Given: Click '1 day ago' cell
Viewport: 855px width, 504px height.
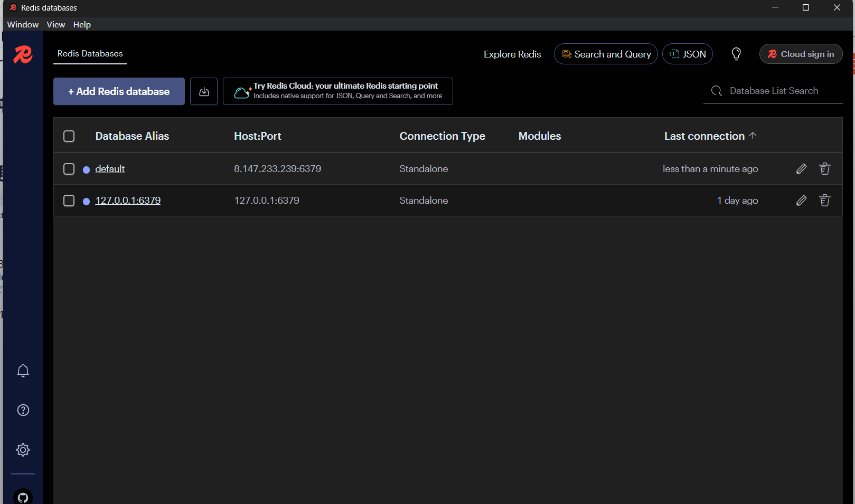Looking at the screenshot, I should [737, 201].
